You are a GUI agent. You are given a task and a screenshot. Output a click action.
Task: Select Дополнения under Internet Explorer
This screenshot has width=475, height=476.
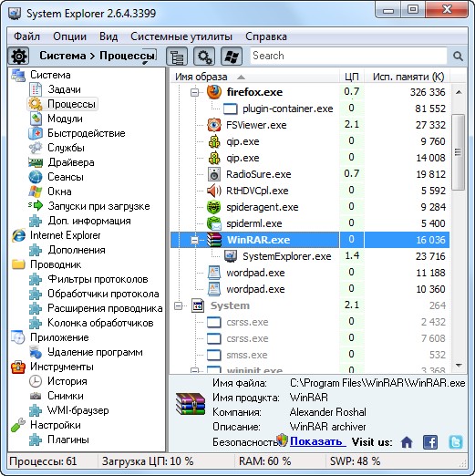pos(77,250)
